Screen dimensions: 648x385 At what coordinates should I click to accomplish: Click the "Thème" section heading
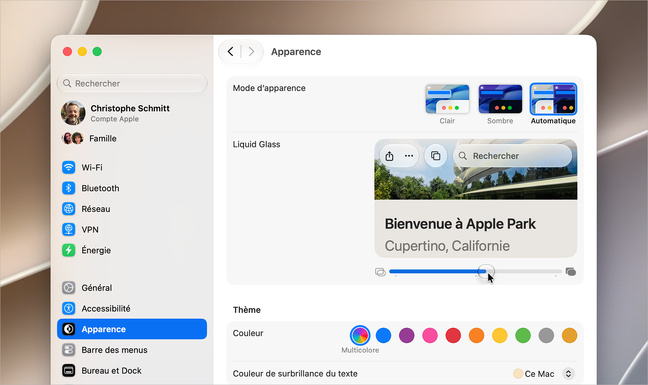click(247, 310)
